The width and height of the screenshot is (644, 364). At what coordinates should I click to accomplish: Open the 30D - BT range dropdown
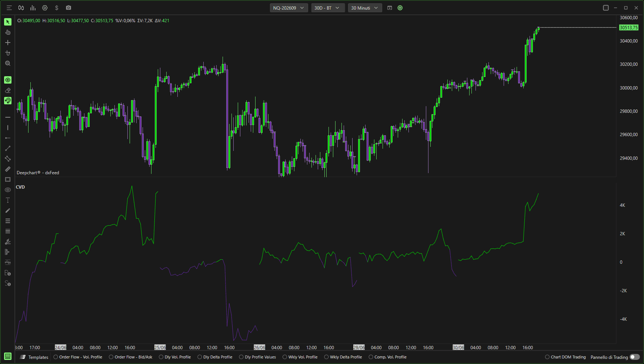coord(328,8)
